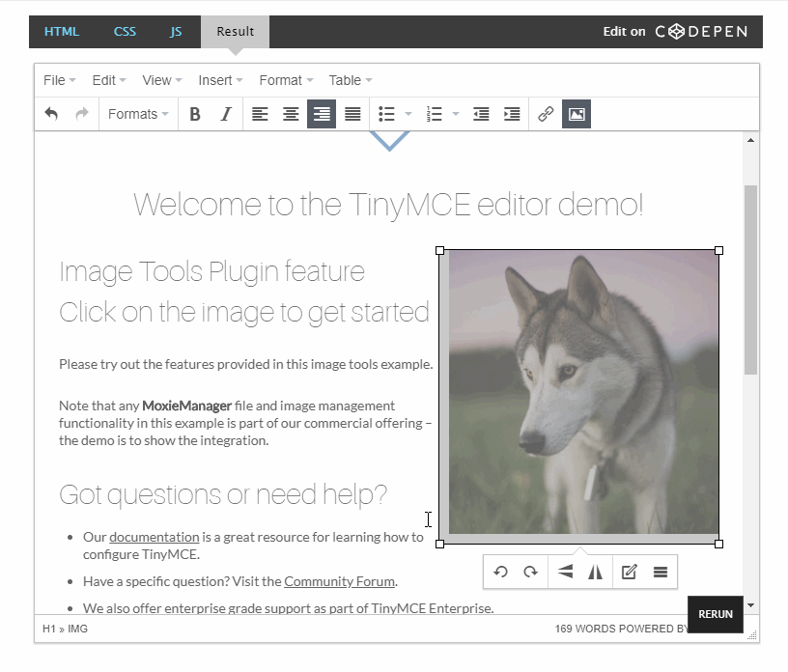The height and width of the screenshot is (672, 788).
Task: Rotate image clockwise
Action: click(x=531, y=572)
